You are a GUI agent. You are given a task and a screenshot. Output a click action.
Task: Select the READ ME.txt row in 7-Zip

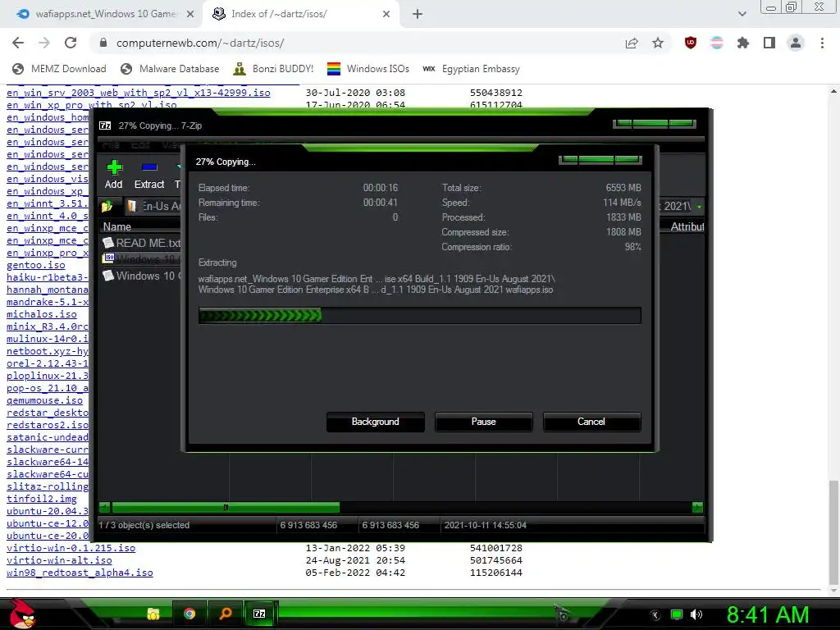click(141, 243)
